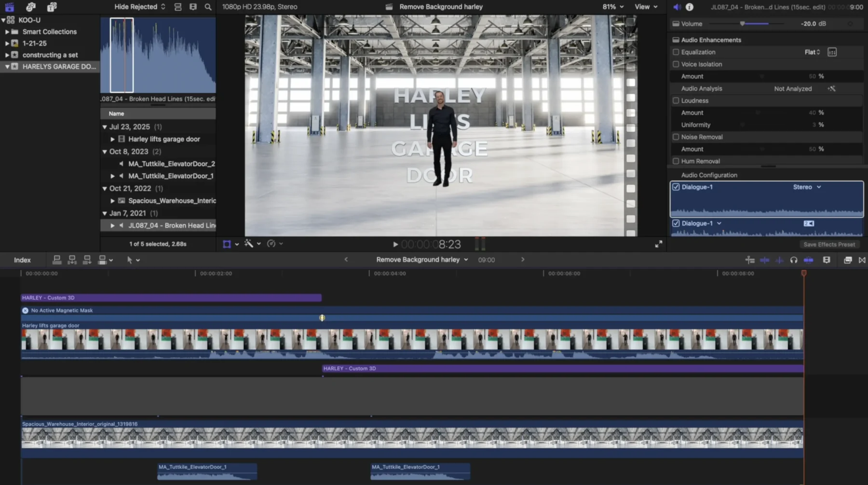Go back in timeline history arrow
Image resolution: width=868 pixels, height=485 pixels.
346,260
